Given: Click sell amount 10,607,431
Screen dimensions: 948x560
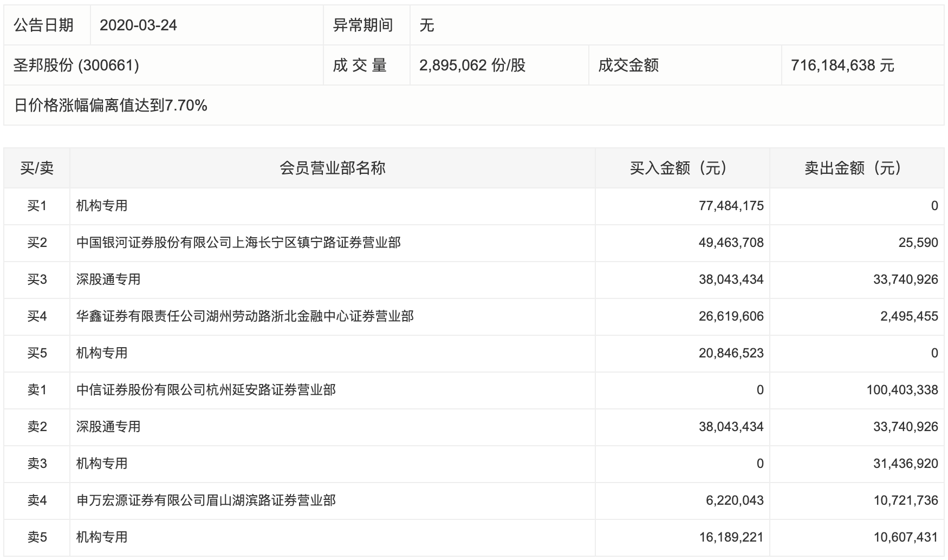Looking at the screenshot, I should click(x=906, y=537).
